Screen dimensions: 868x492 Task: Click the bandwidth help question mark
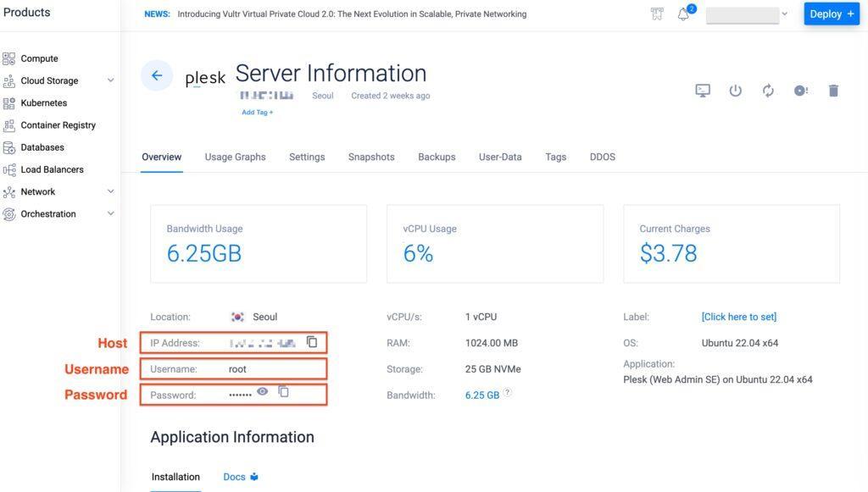click(507, 392)
